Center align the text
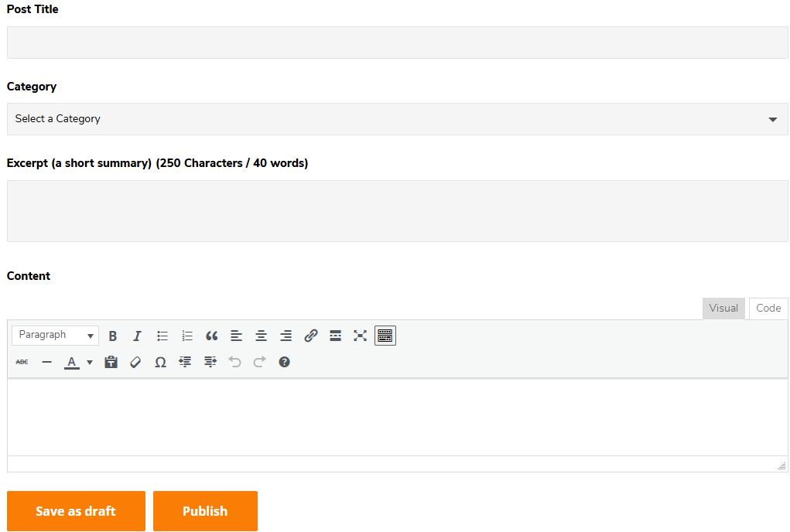Screen dimensions: 790x532 (x=262, y=336)
